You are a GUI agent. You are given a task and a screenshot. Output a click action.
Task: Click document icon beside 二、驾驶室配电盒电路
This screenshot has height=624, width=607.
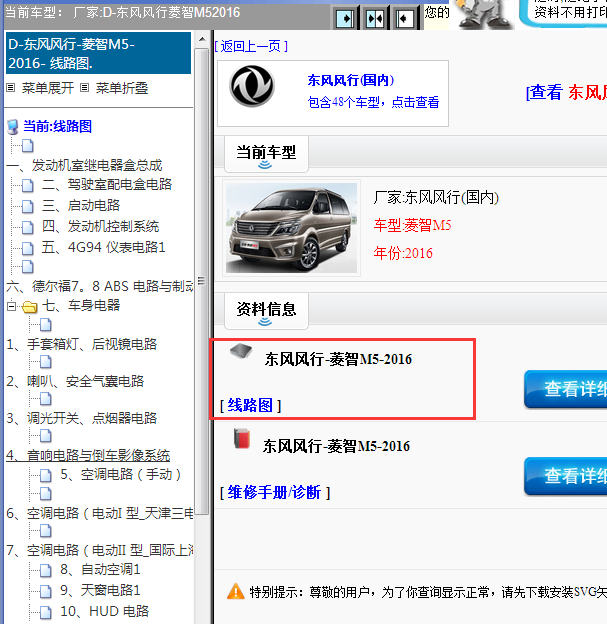click(x=27, y=185)
